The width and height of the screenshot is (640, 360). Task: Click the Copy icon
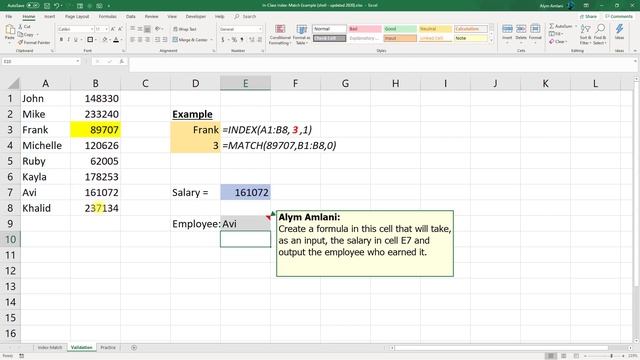click(x=20, y=34)
